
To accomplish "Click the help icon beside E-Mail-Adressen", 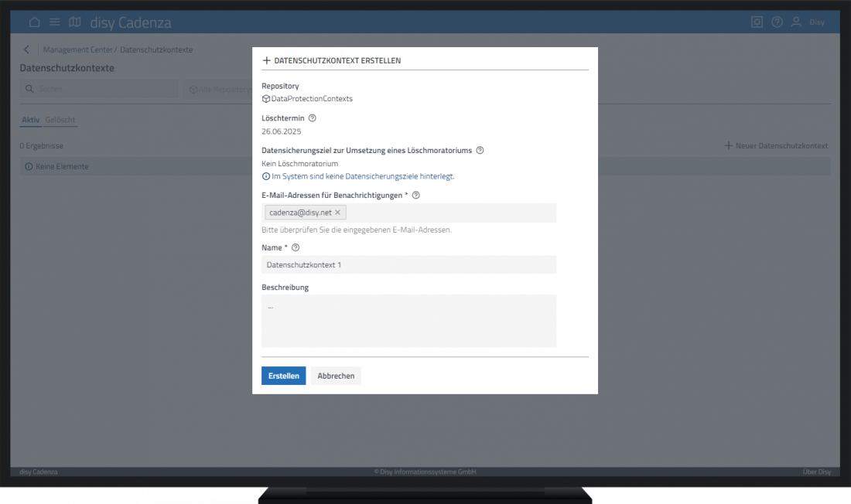I will pos(416,196).
